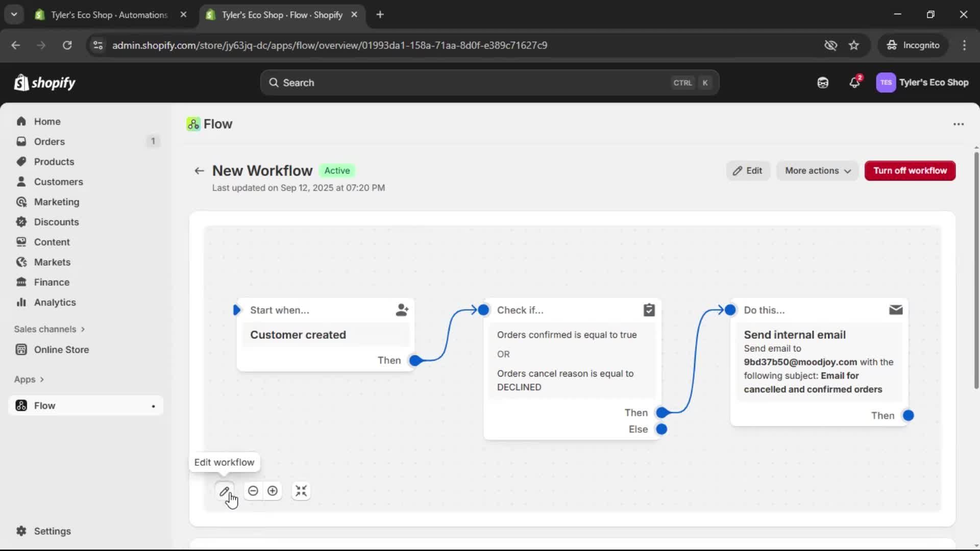The width and height of the screenshot is (980, 551).
Task: Click the Shopify admin search bar
Action: point(488,82)
